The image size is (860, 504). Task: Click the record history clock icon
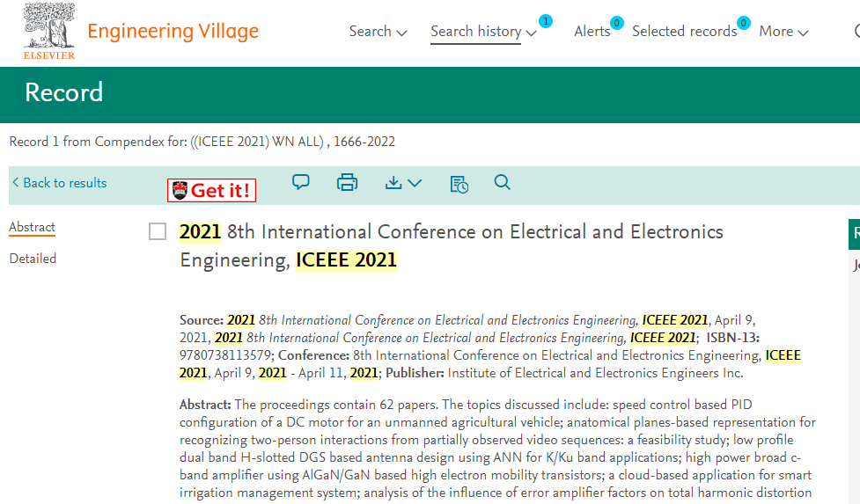[459, 184]
